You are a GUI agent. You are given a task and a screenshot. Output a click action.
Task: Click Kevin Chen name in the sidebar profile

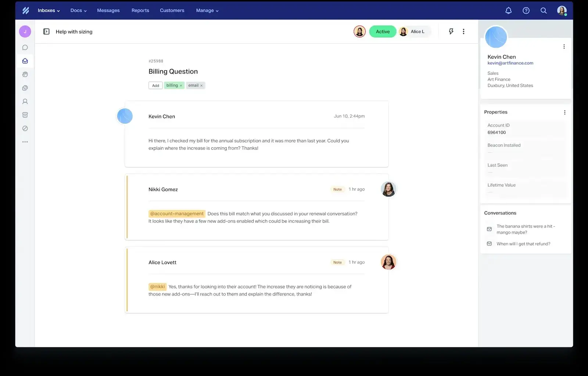pos(502,57)
